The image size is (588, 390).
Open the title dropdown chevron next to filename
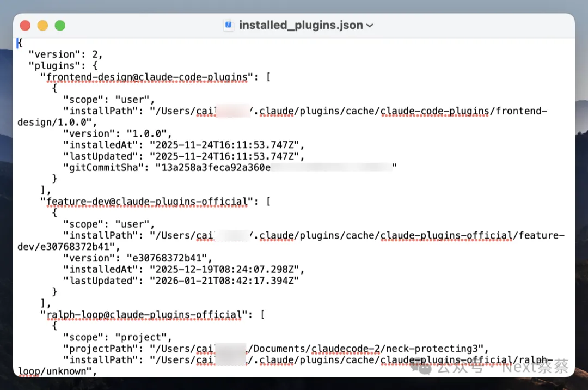pyautogui.click(x=370, y=26)
